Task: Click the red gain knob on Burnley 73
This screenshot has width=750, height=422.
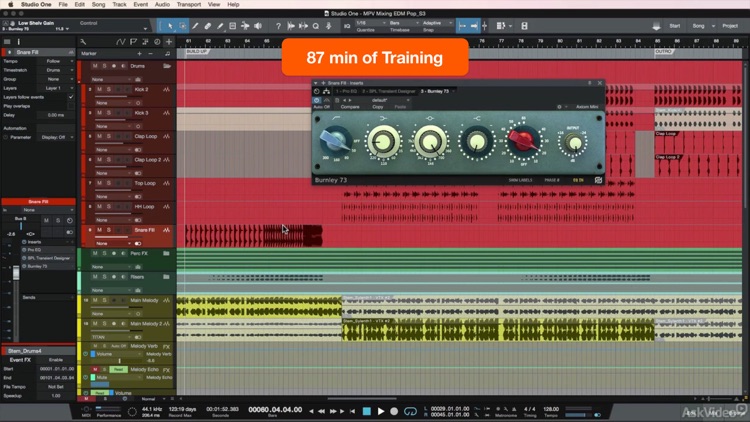Action: pos(522,140)
